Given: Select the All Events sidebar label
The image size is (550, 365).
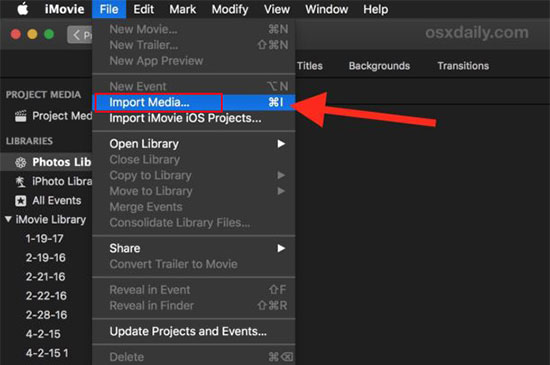Looking at the screenshot, I should (x=56, y=201).
